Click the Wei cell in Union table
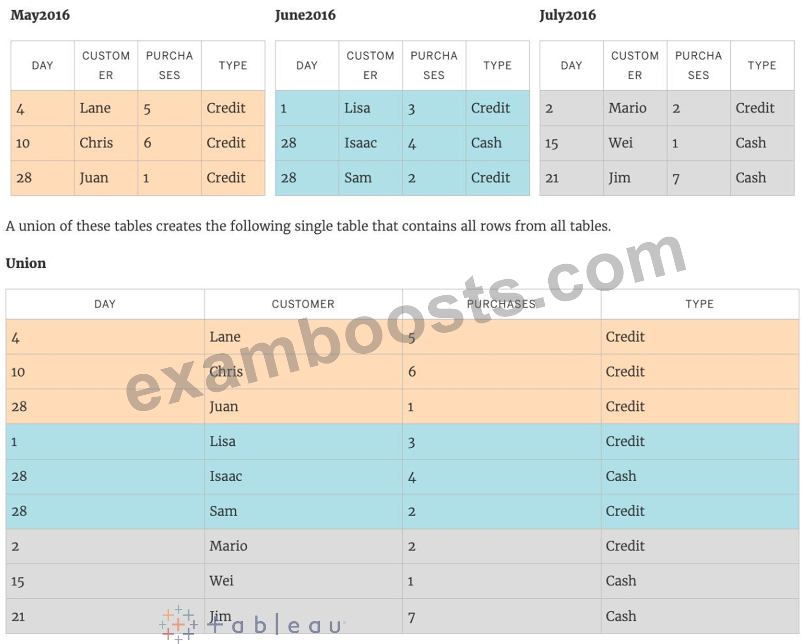 304,581
